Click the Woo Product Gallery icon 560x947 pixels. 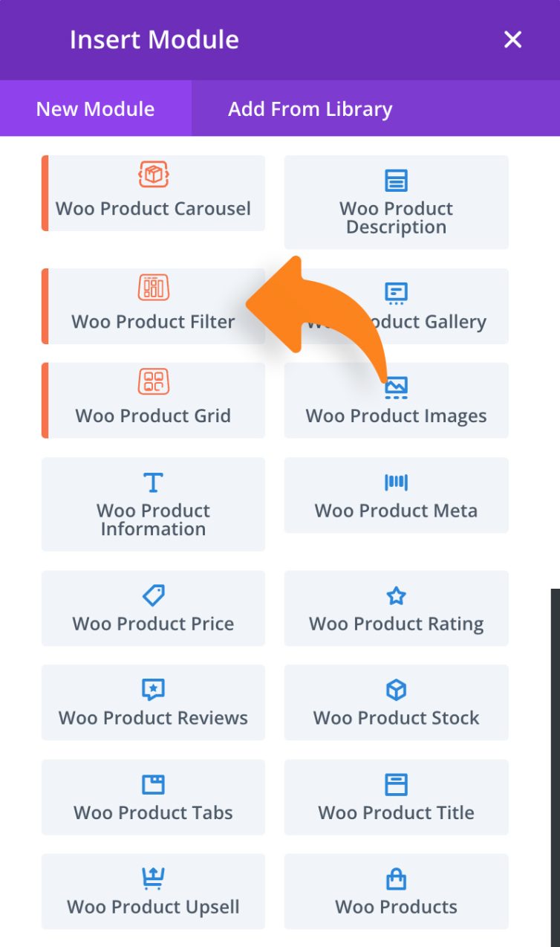pyautogui.click(x=396, y=293)
